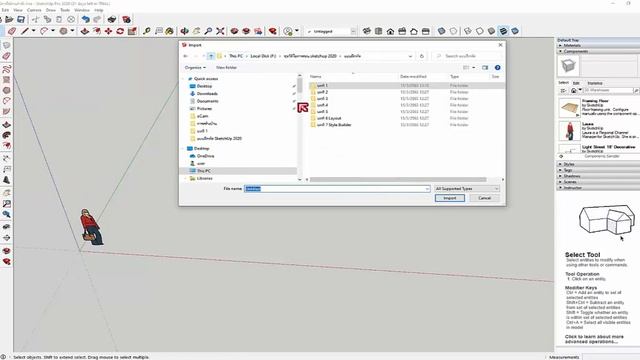Viewport: 640px width, 360px height.
Task: Choose the Zoom magnifier tool in the top toolbar
Action: click(x=208, y=31)
